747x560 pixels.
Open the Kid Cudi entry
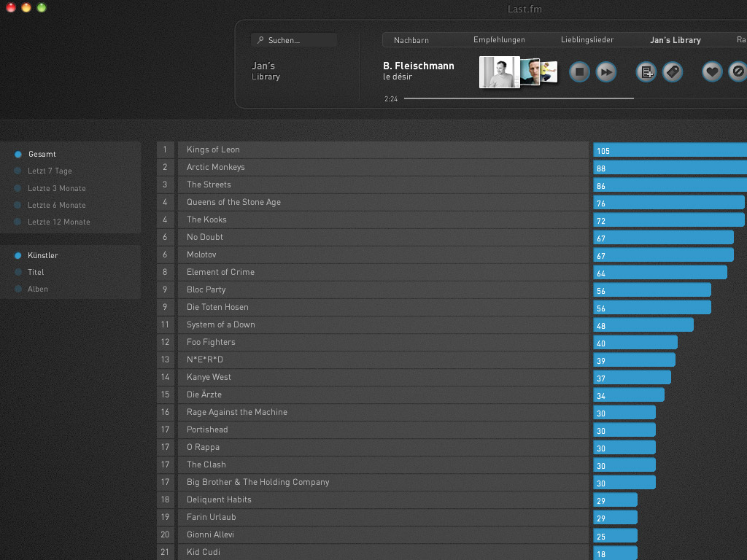(383, 553)
